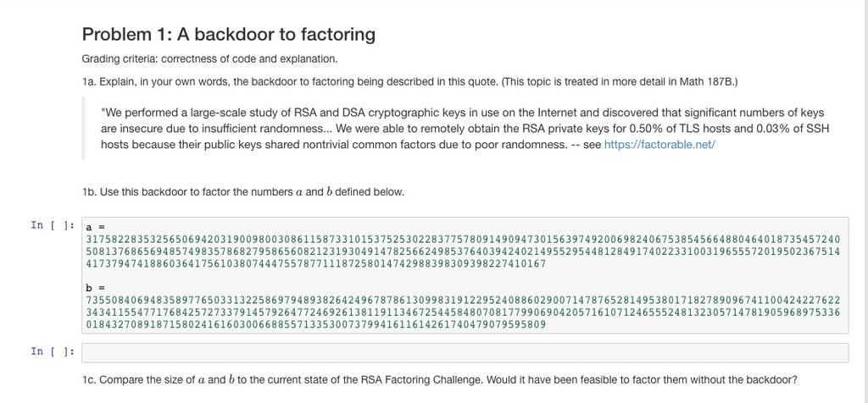Click the In [ ] prompt of the first cell
The width and height of the screenshot is (868, 403).
point(53,225)
